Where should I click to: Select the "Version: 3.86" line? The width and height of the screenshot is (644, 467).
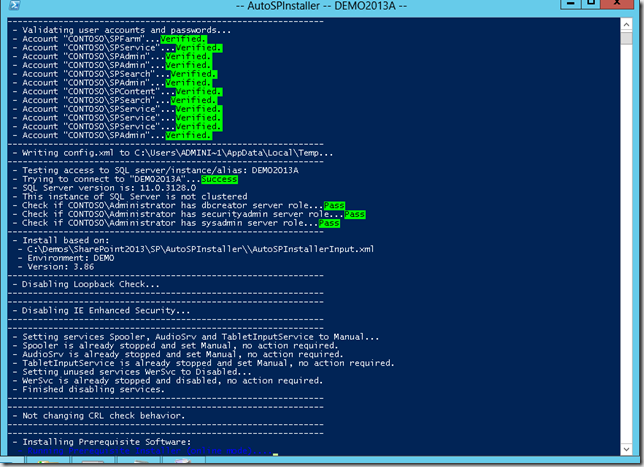click(x=56, y=267)
